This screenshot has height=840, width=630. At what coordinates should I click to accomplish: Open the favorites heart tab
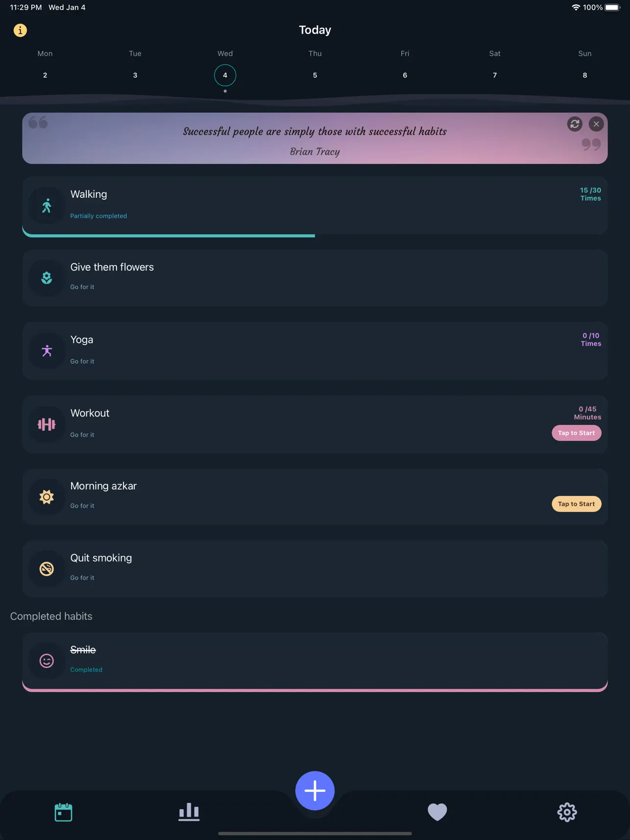tap(437, 812)
